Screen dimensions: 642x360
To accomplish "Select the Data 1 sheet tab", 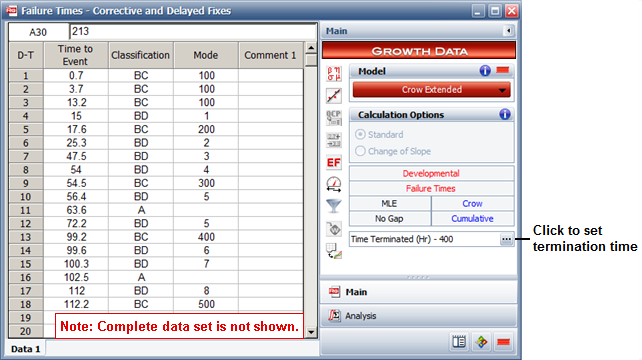I will point(25,349).
